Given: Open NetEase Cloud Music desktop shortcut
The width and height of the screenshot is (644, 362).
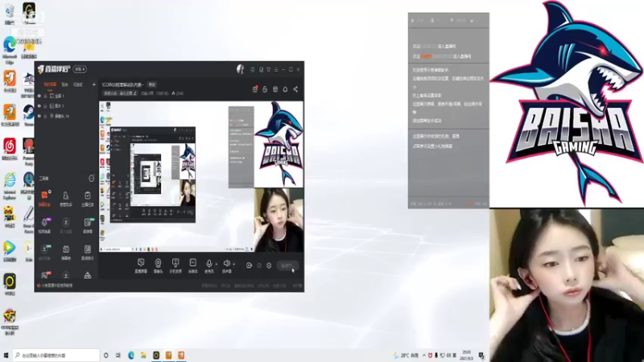Looking at the screenshot, I should pos(10,149).
